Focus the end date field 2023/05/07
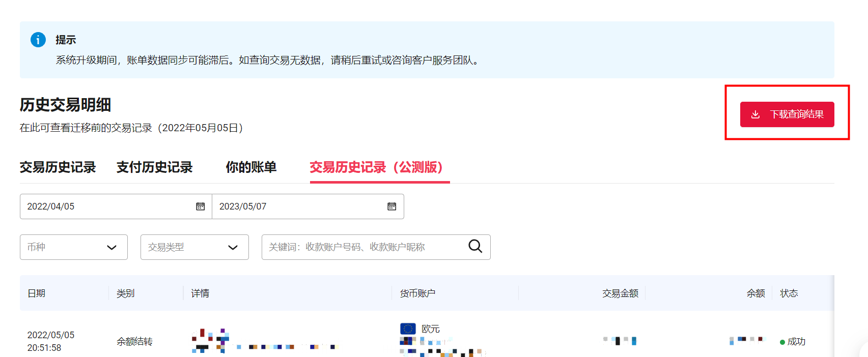 pyautogui.click(x=308, y=206)
